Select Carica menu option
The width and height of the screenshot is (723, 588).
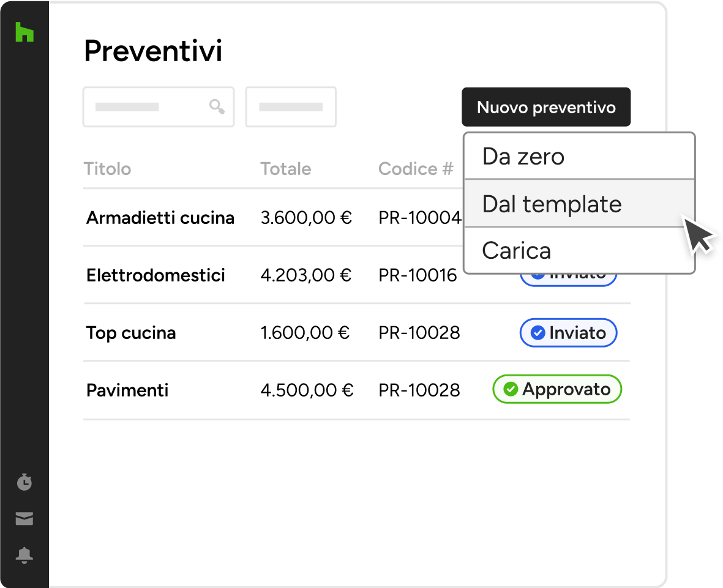point(579,250)
